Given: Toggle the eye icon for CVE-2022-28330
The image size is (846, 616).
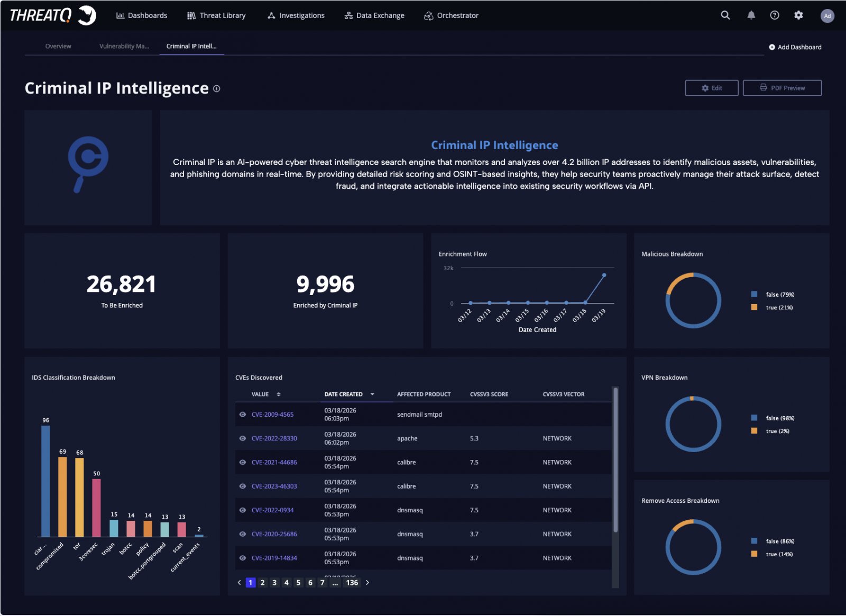Looking at the screenshot, I should (243, 438).
